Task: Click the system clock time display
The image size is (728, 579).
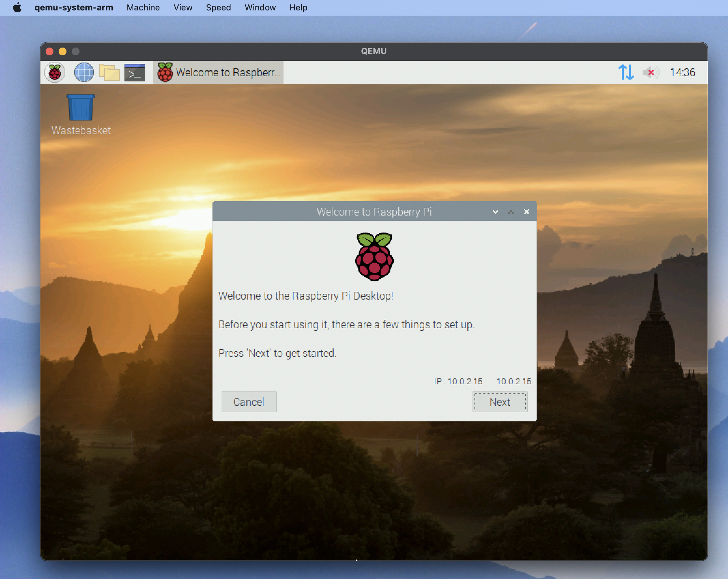Action: point(683,72)
